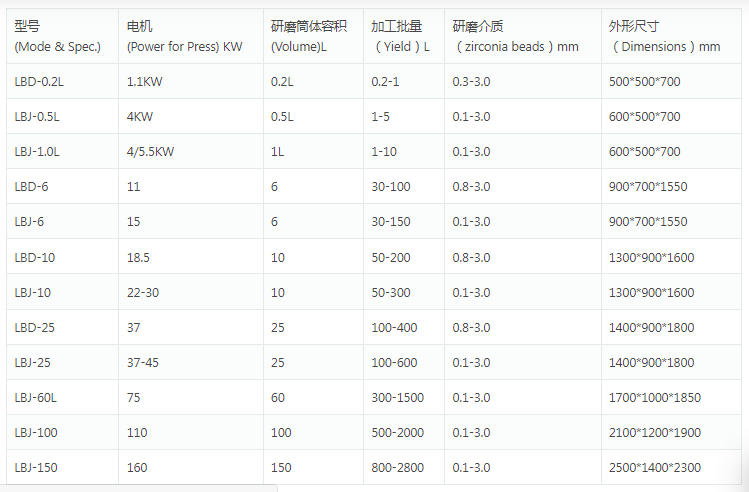Image resolution: width=749 pixels, height=492 pixels.
Task: Click the Power for Press KW header
Action: 184,46
